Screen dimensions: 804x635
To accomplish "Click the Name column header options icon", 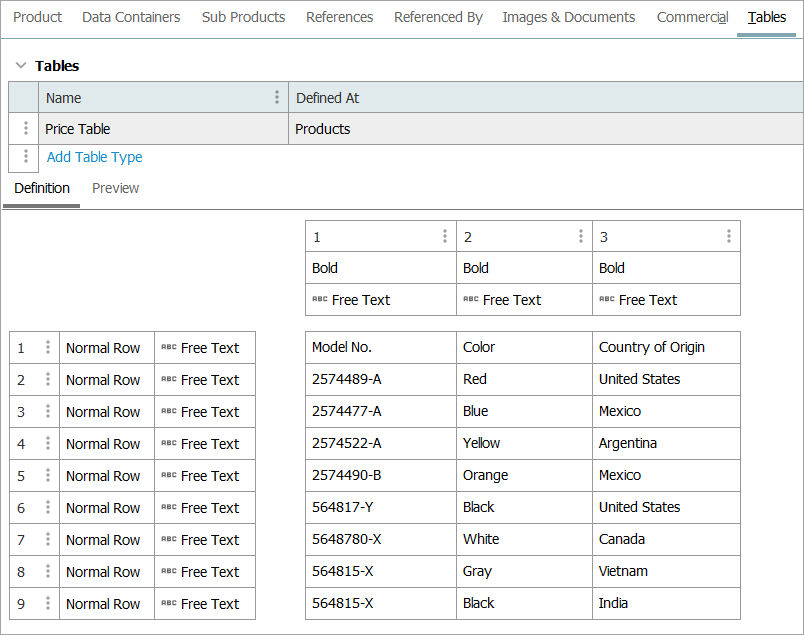I will click(x=277, y=98).
